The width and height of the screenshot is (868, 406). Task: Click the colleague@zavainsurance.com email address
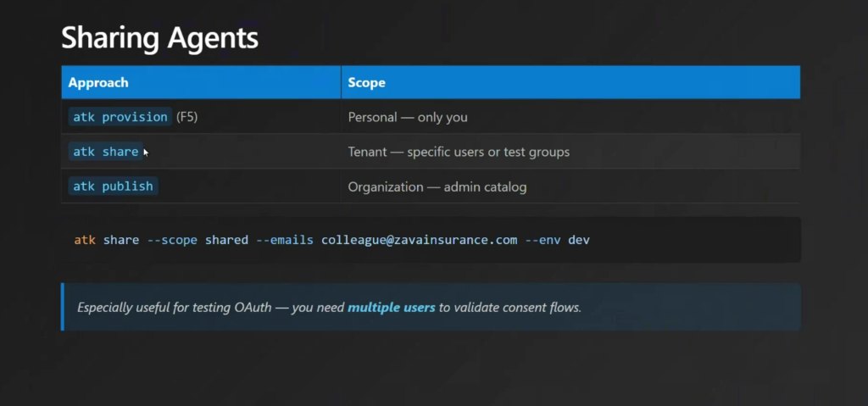click(419, 240)
